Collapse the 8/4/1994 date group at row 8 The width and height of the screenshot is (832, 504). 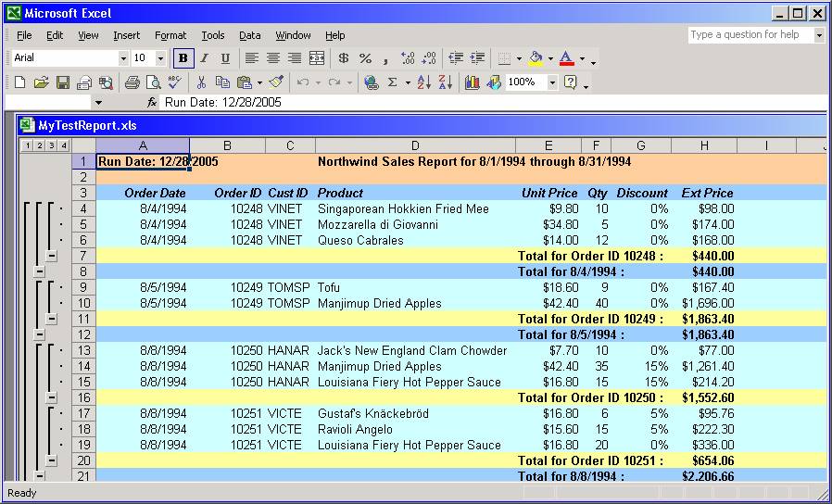click(39, 271)
